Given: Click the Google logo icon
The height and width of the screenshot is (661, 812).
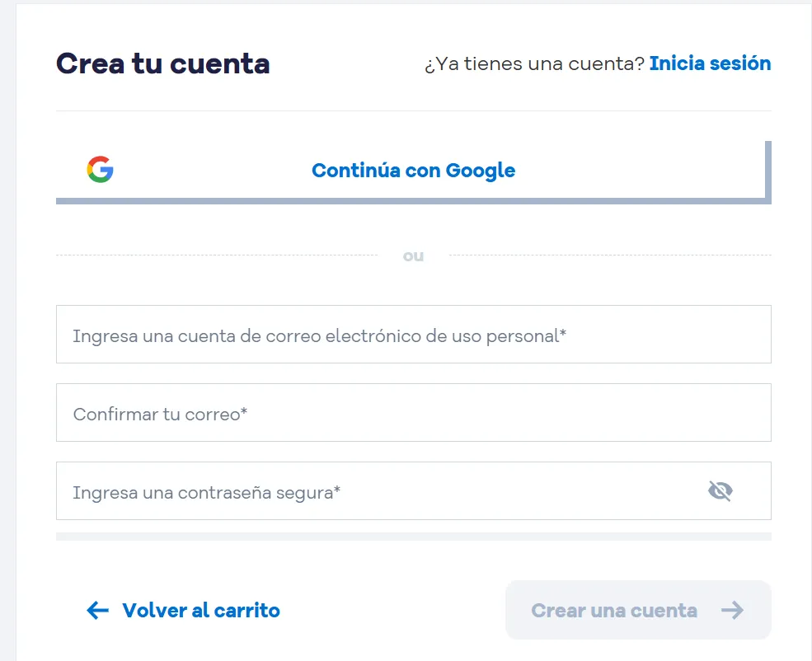Looking at the screenshot, I should point(100,170).
